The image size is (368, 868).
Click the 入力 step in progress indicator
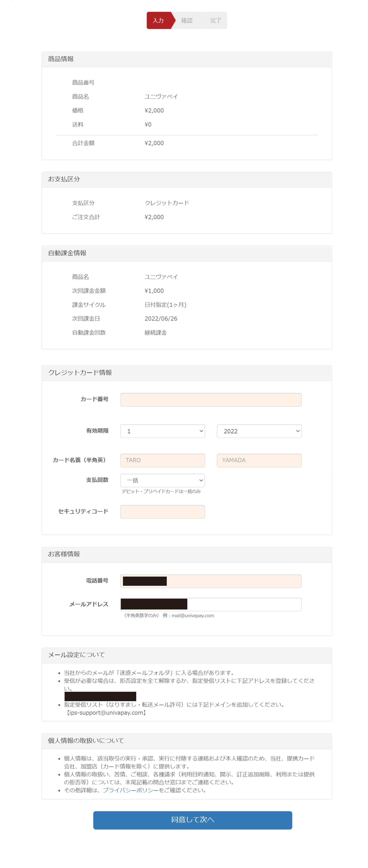[x=158, y=21]
